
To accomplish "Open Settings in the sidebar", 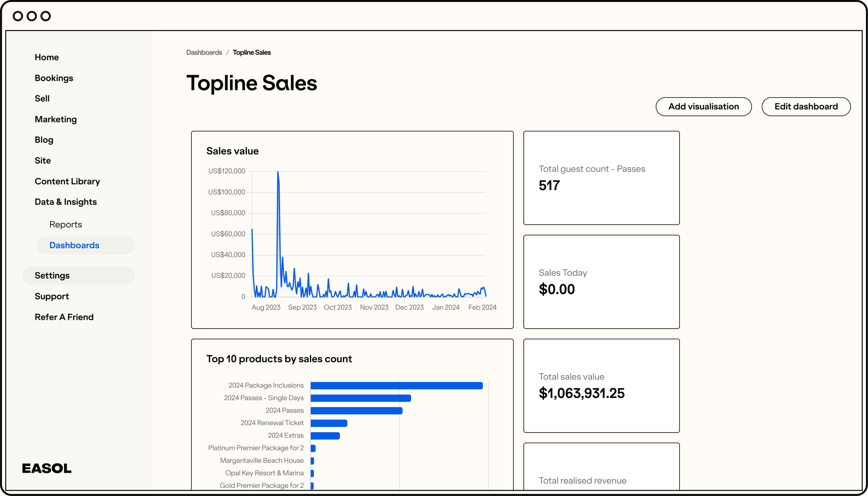I will 52,276.
